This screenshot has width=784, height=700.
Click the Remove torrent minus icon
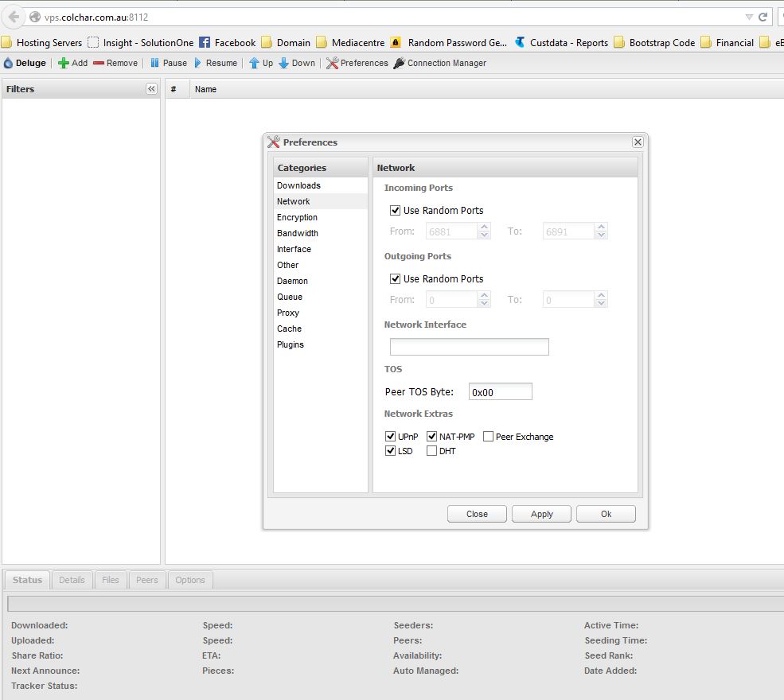click(x=99, y=63)
